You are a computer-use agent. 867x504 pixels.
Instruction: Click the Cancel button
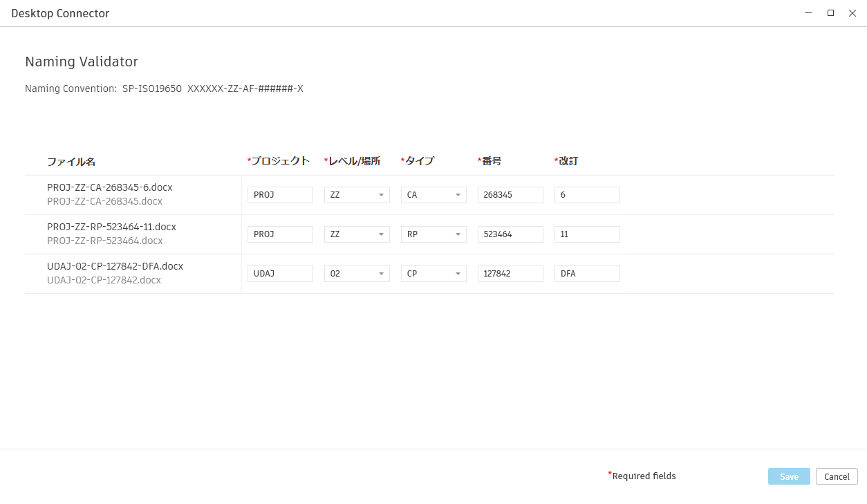point(837,476)
